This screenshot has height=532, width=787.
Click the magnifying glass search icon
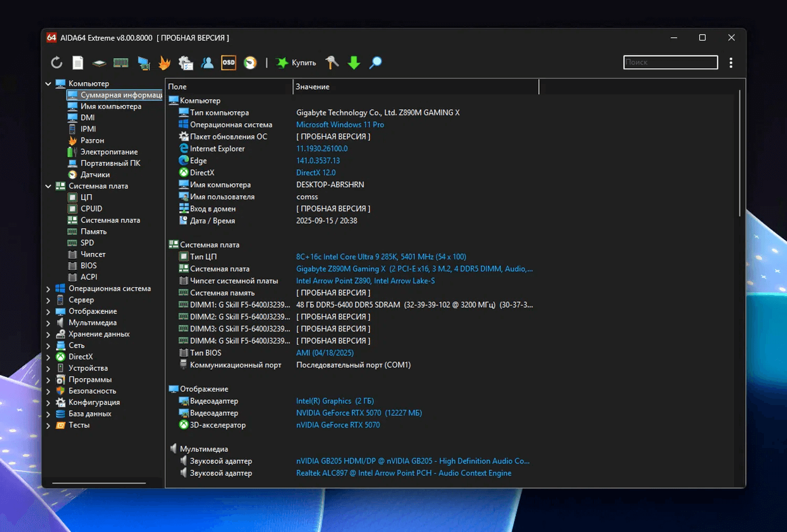[376, 63]
